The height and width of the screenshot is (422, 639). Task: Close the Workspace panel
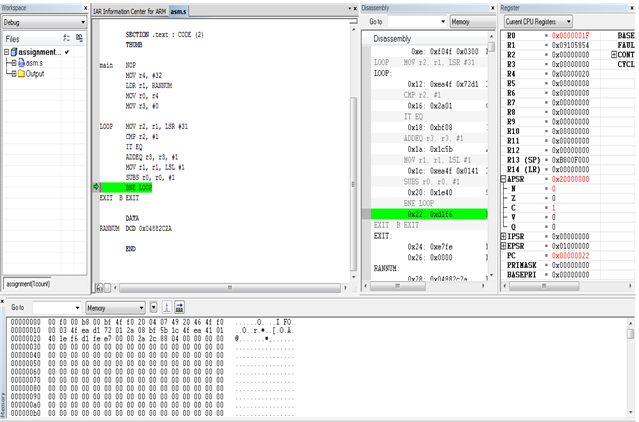pyautogui.click(x=85, y=8)
